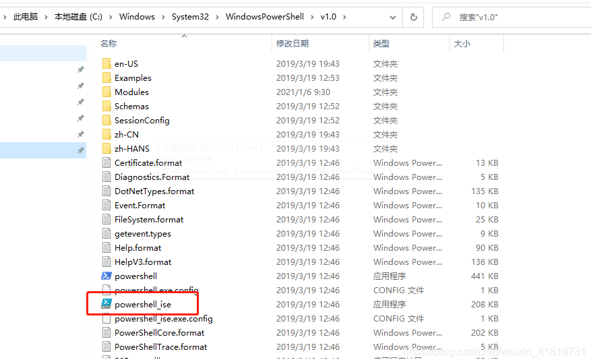591x364 pixels.
Task: Click the Help.format file icon
Action: [106, 247]
